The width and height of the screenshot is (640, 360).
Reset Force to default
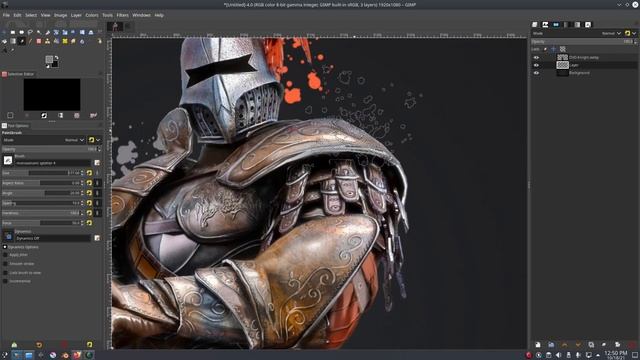click(x=89, y=223)
